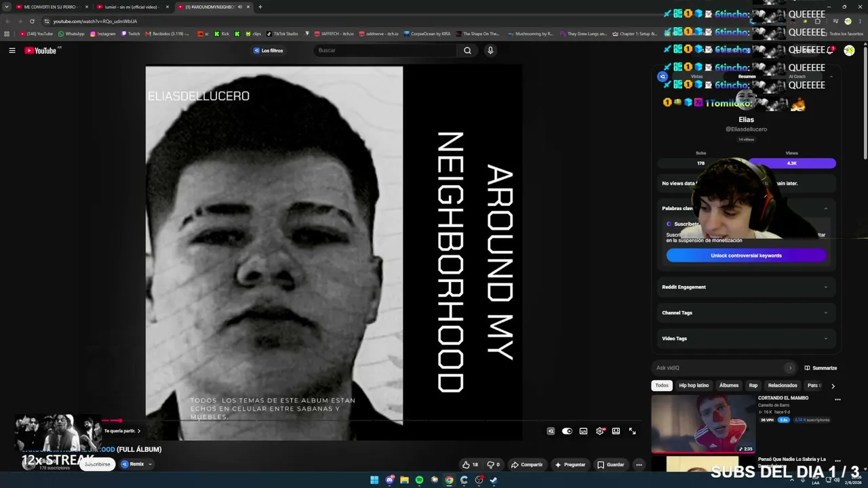This screenshot has width=868, height=488.
Task: Open the TikTok Studio bookmark
Action: point(282,34)
